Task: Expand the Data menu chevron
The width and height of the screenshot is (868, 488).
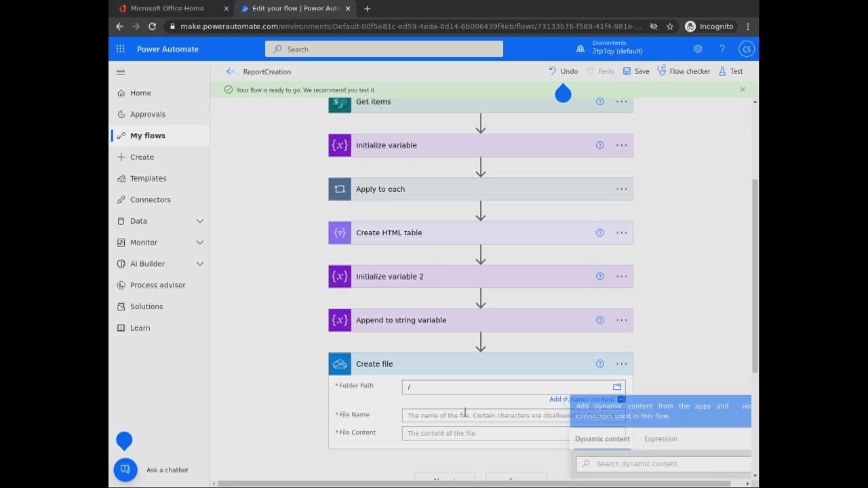Action: pos(200,221)
